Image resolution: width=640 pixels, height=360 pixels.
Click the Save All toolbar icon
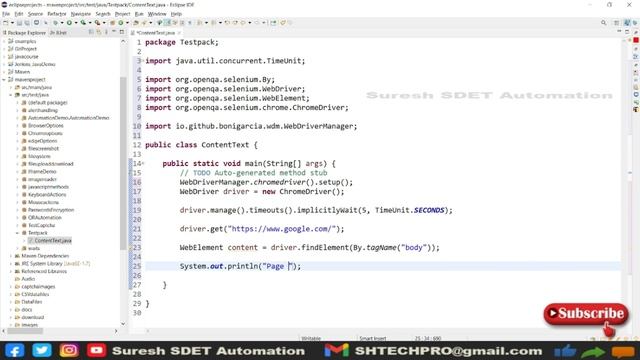(x=27, y=23)
